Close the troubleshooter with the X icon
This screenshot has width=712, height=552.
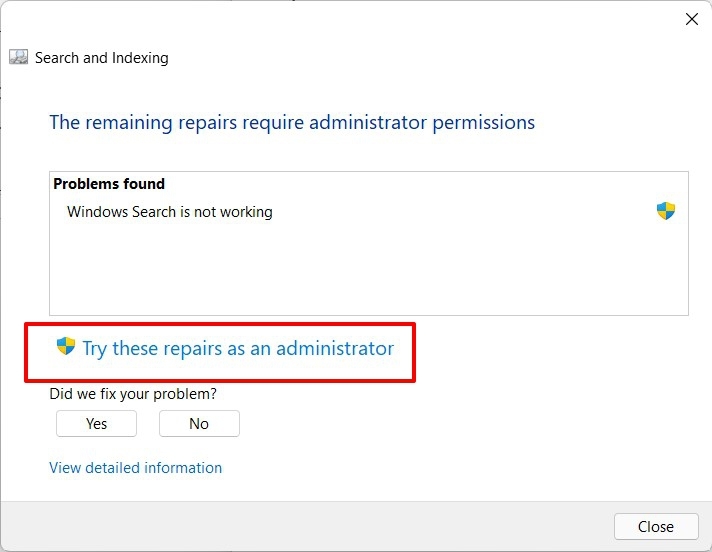691,19
